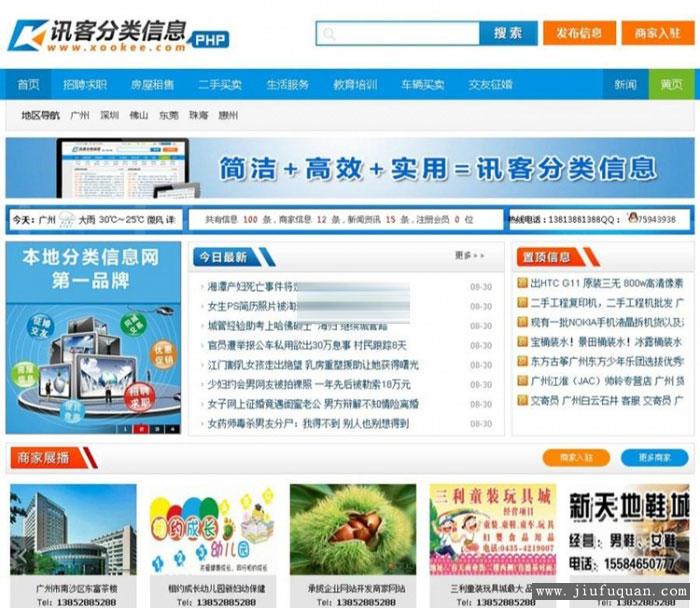Focus the search input field
Viewport: 700px width, 608px height.
tap(398, 33)
